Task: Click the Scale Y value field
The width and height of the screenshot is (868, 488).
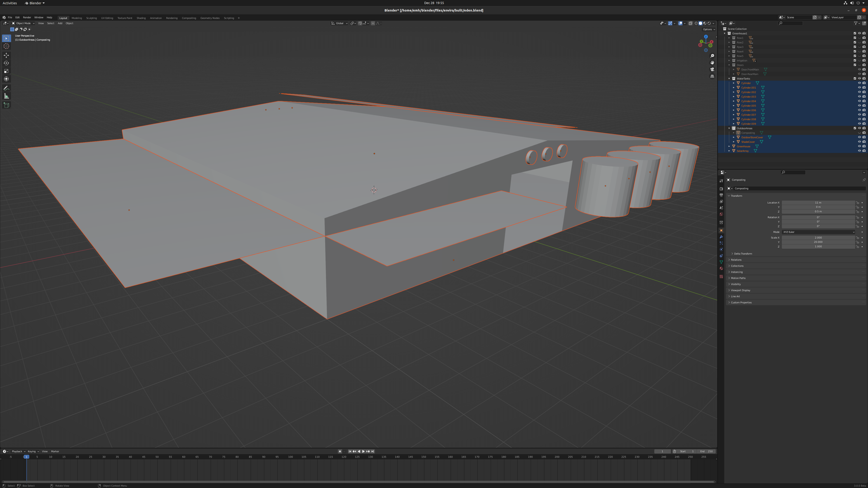Action: 818,242
